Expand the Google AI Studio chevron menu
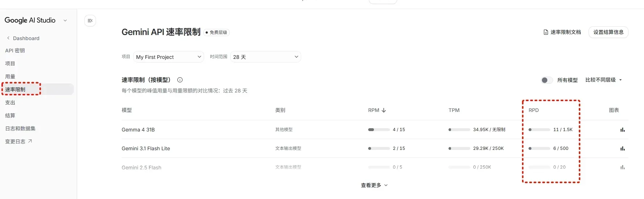This screenshot has width=644, height=199. point(65,21)
